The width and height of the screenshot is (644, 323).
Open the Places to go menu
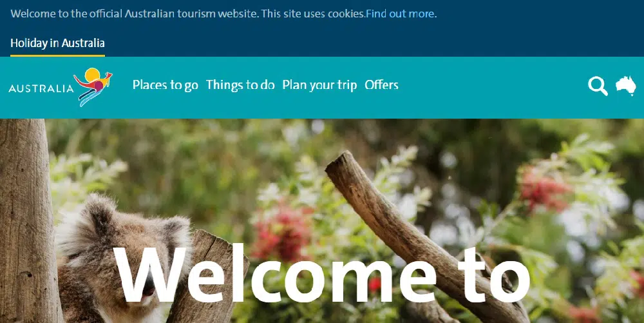(x=165, y=85)
